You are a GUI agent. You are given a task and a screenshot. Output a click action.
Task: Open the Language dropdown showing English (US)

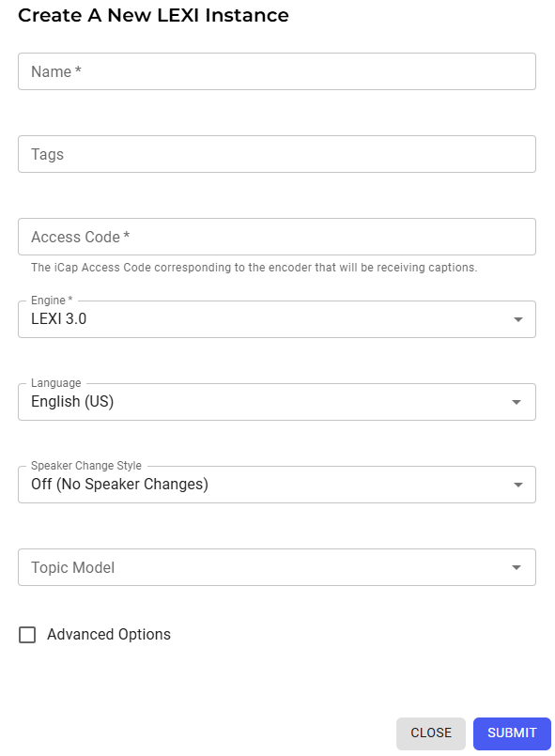[x=277, y=402]
